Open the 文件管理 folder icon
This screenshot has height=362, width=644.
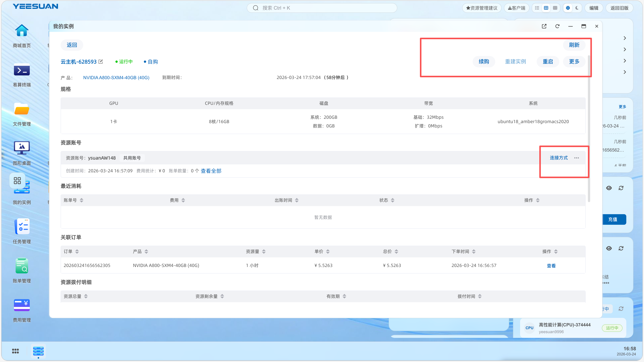(22, 109)
